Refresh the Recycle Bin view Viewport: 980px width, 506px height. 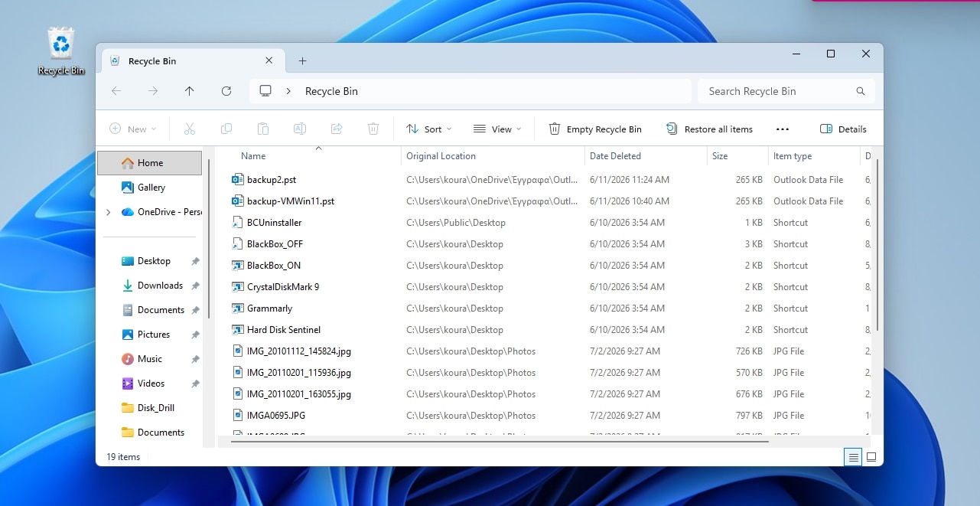[x=226, y=91]
